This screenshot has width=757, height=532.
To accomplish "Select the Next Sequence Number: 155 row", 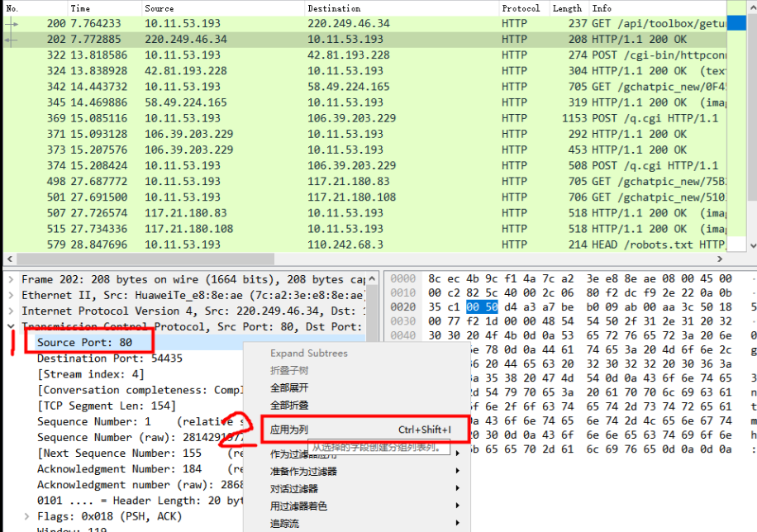I will coord(140,454).
